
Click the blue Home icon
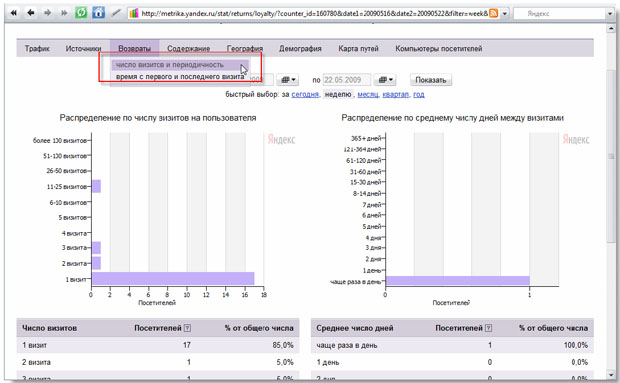click(x=98, y=13)
